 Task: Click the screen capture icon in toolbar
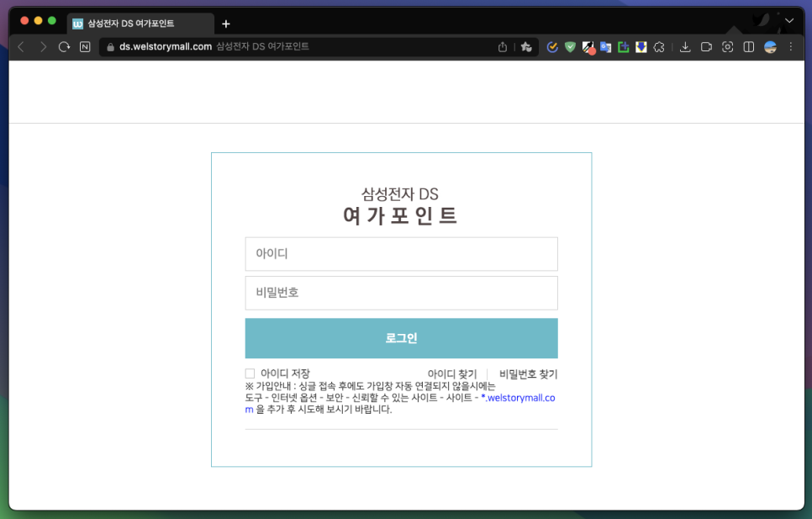point(728,47)
